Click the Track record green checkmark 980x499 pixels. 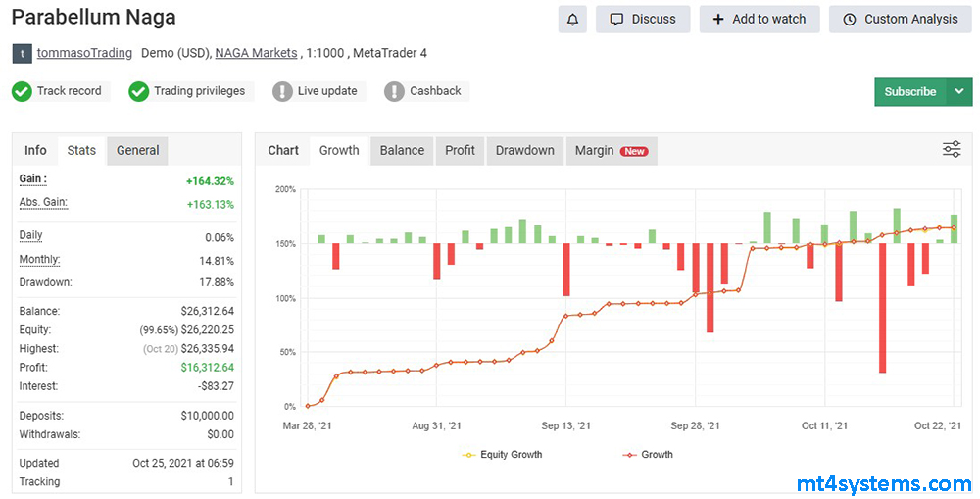22,91
